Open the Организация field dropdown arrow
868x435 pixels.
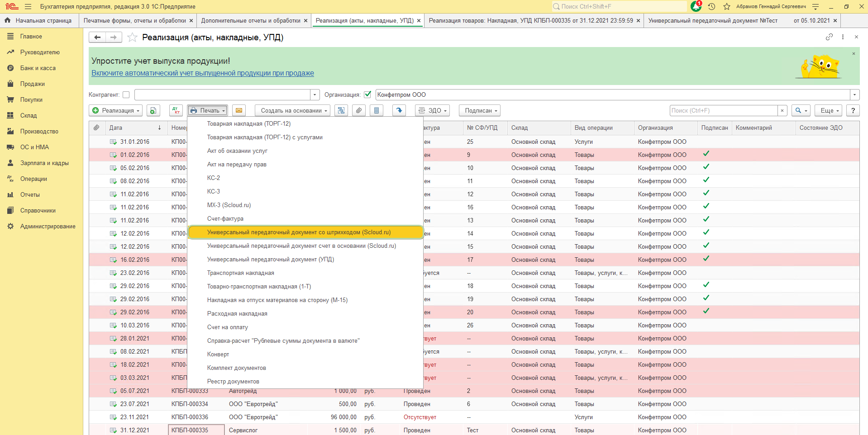pyautogui.click(x=854, y=95)
